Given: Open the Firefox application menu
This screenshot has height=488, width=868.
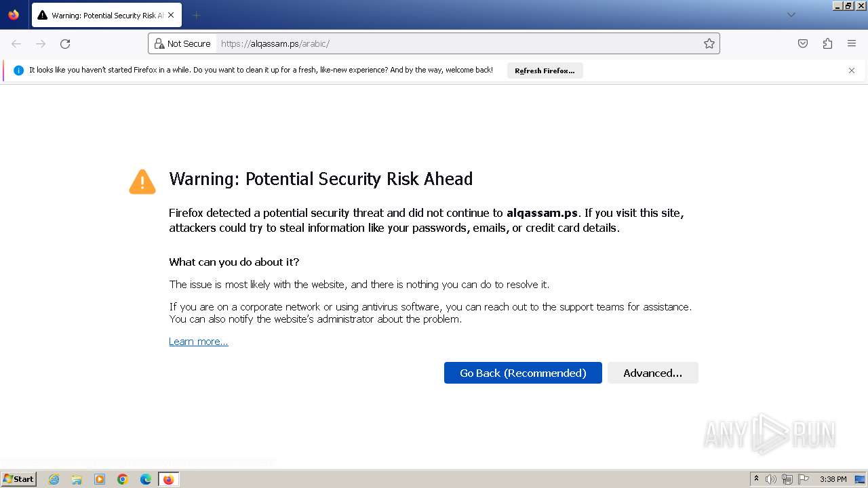Looking at the screenshot, I should point(852,43).
